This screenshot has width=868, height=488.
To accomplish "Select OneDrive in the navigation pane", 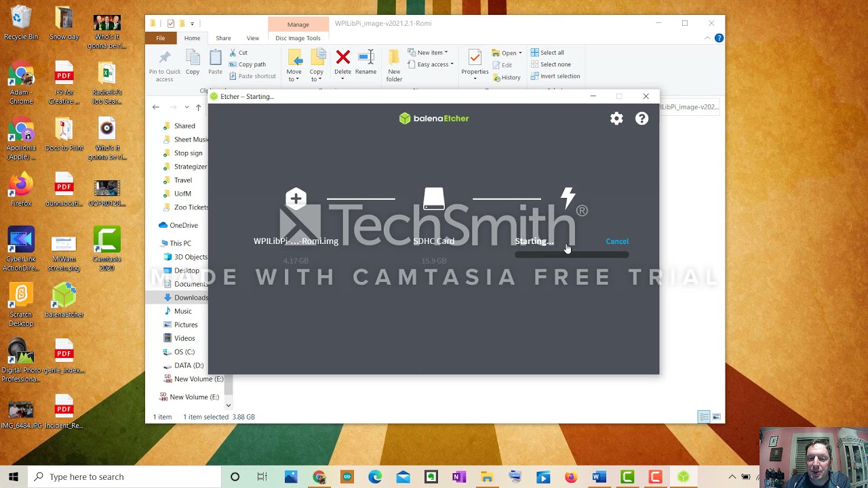I will pyautogui.click(x=178, y=225).
